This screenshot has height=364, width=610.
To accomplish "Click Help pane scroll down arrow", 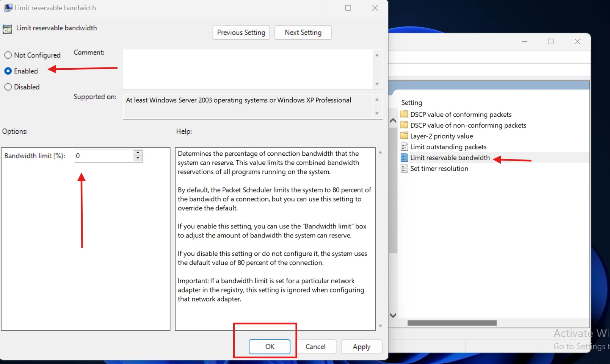I will click(x=380, y=326).
